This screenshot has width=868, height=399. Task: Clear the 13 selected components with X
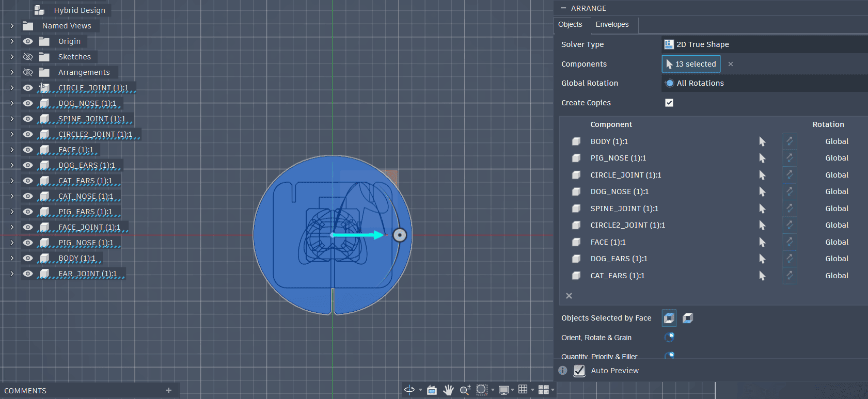click(731, 64)
